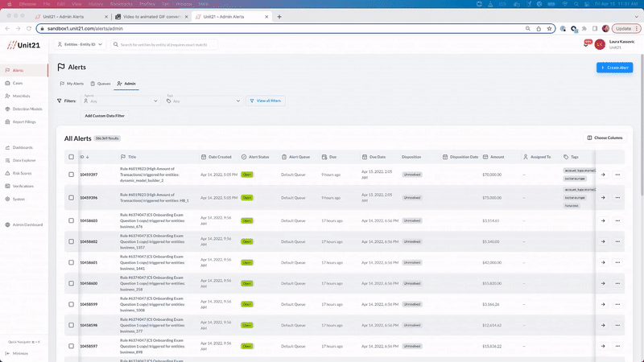The width and height of the screenshot is (644, 362).
Task: Click the Unit21 logo
Action: tap(23, 45)
